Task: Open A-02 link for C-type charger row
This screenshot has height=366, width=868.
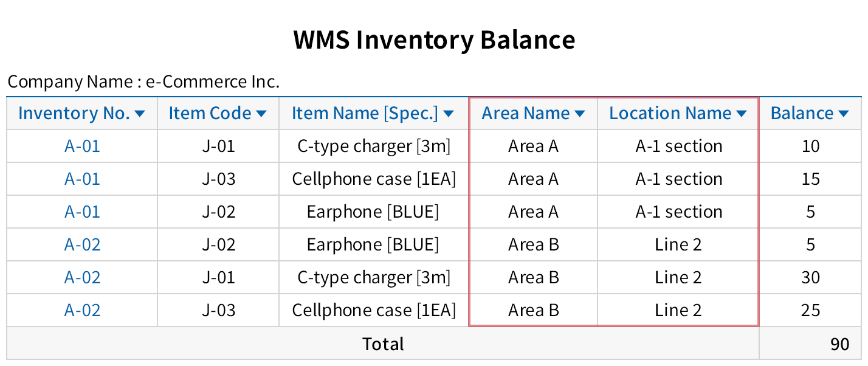Action: click(82, 278)
